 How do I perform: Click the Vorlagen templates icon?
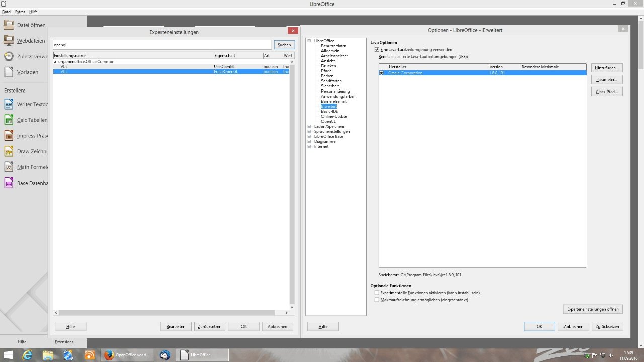[9, 72]
